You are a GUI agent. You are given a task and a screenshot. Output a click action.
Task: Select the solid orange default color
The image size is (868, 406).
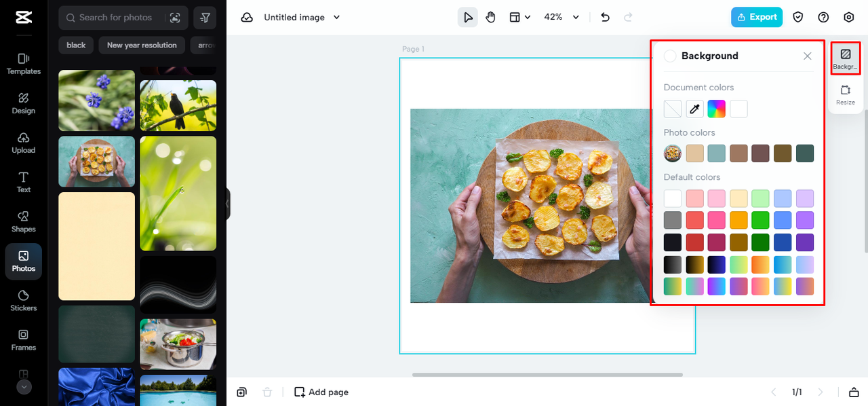click(x=738, y=220)
